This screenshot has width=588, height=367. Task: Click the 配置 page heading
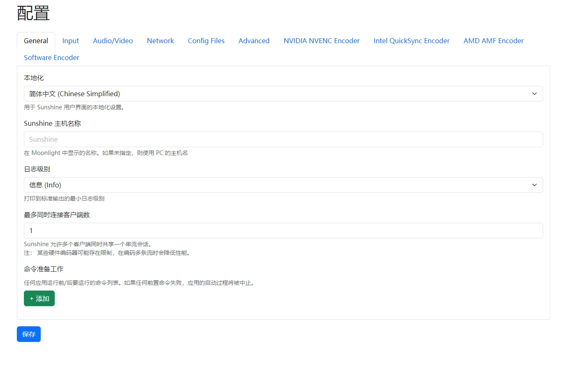pyautogui.click(x=33, y=13)
